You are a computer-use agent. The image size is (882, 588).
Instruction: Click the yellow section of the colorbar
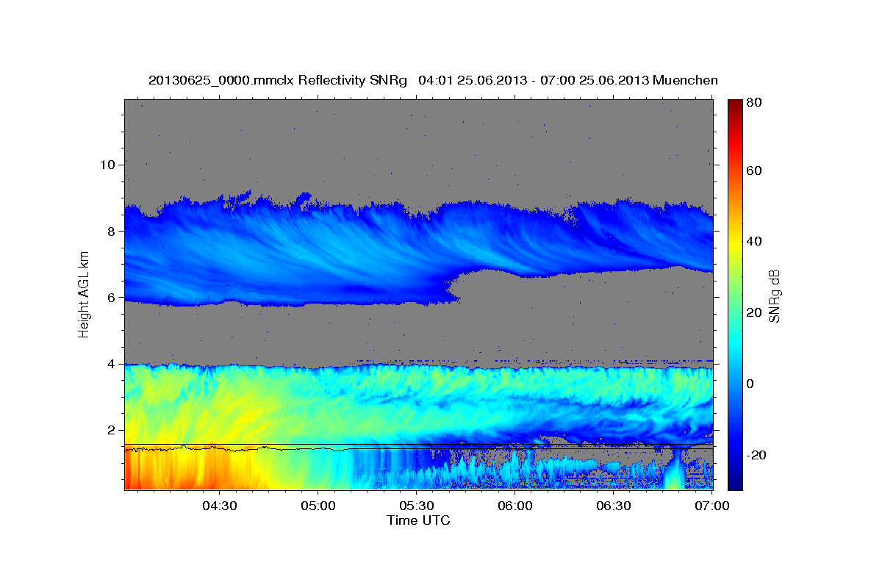pos(734,243)
